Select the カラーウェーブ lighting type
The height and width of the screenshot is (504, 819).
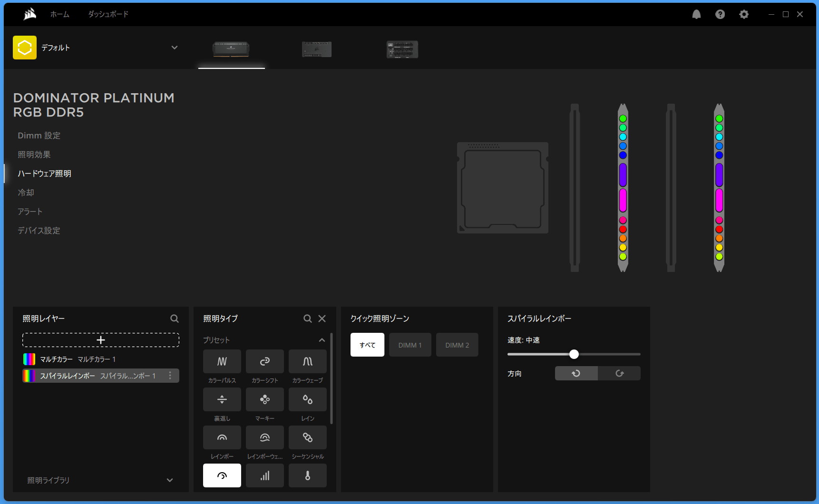[x=308, y=361]
